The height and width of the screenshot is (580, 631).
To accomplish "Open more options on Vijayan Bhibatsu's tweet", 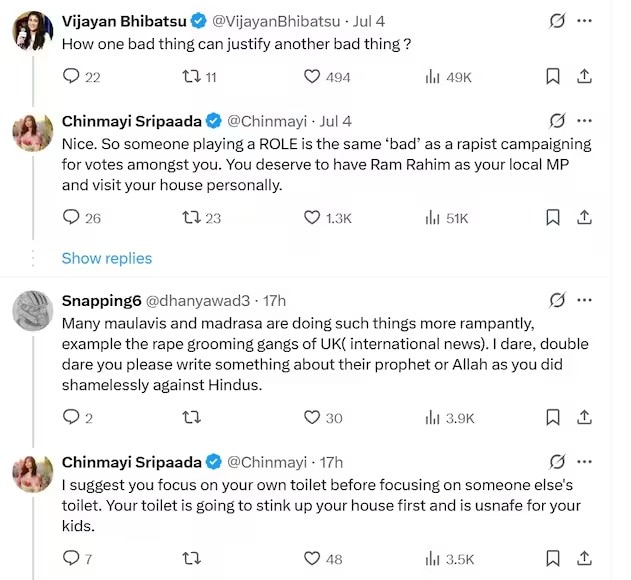I will 584,21.
